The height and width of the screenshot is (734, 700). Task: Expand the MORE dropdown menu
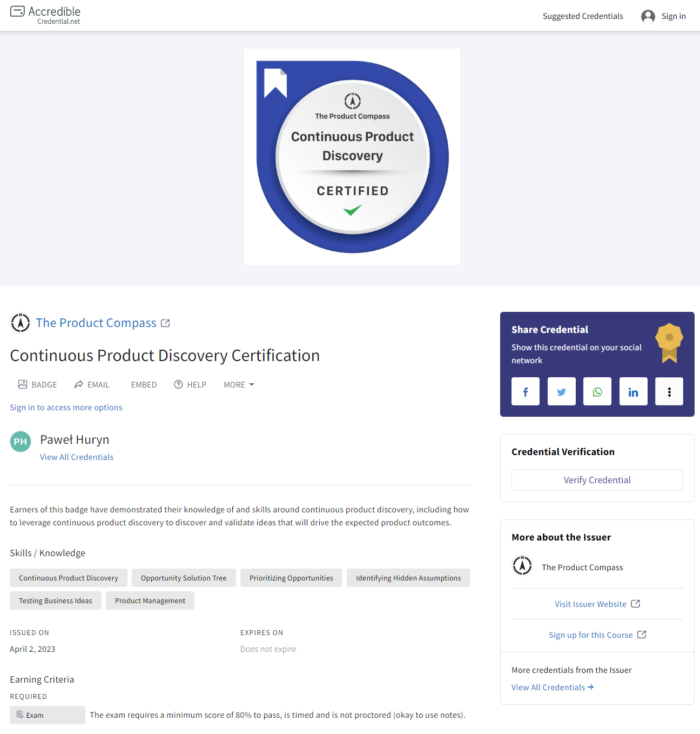tap(239, 385)
